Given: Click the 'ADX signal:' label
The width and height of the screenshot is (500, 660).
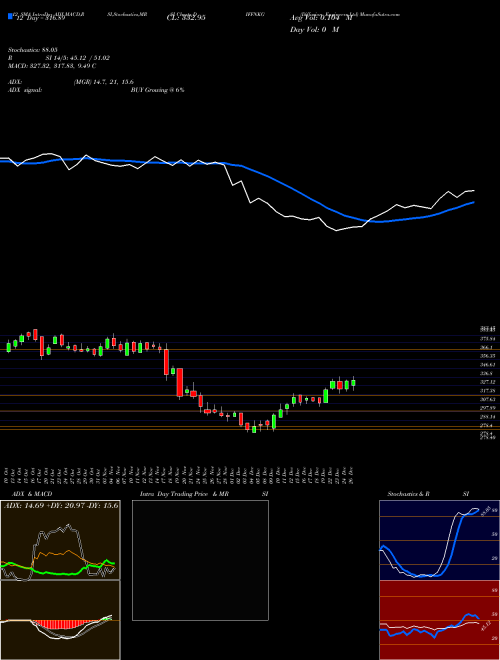Looking at the screenshot, I should [25, 90].
